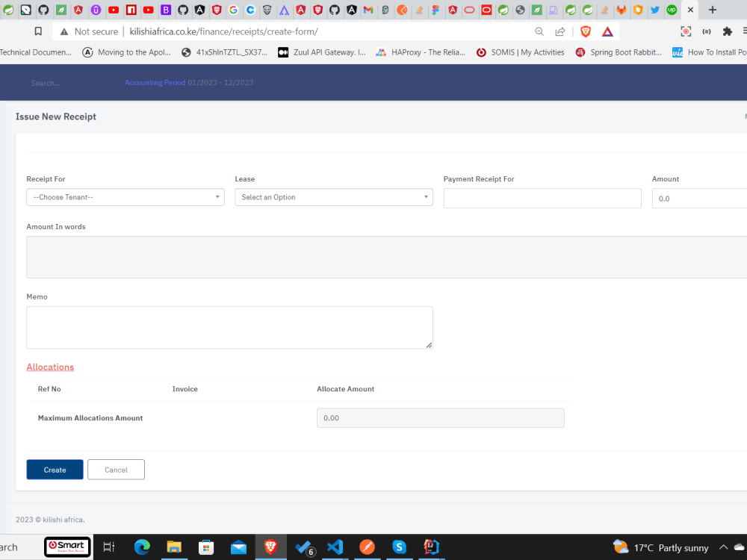Open the GitLab tab
Screen dimensions: 747x560
pyautogui.click(x=622, y=10)
